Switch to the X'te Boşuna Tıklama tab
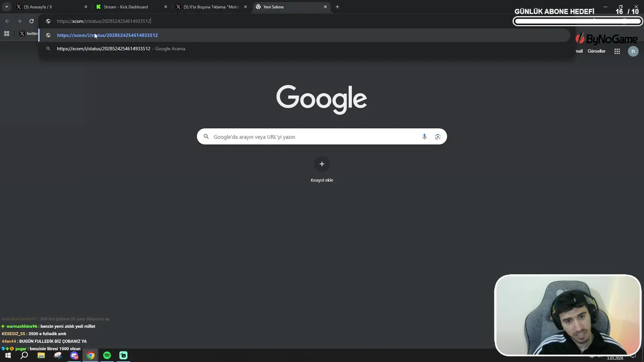Screen dimensions: 644x362 click(210, 7)
